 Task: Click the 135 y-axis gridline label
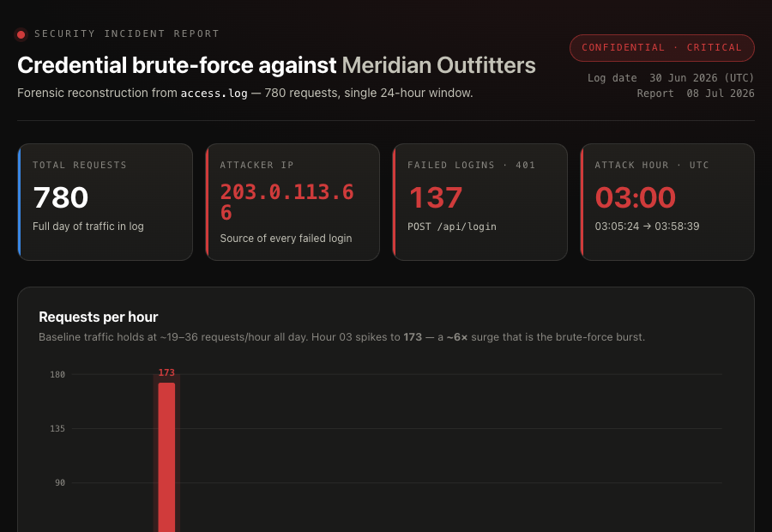pos(57,428)
